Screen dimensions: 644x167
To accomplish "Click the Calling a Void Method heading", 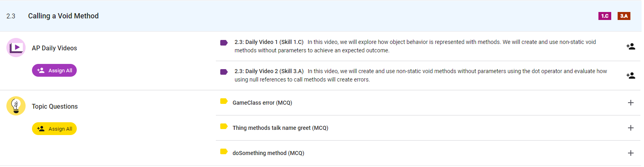I will 63,16.
